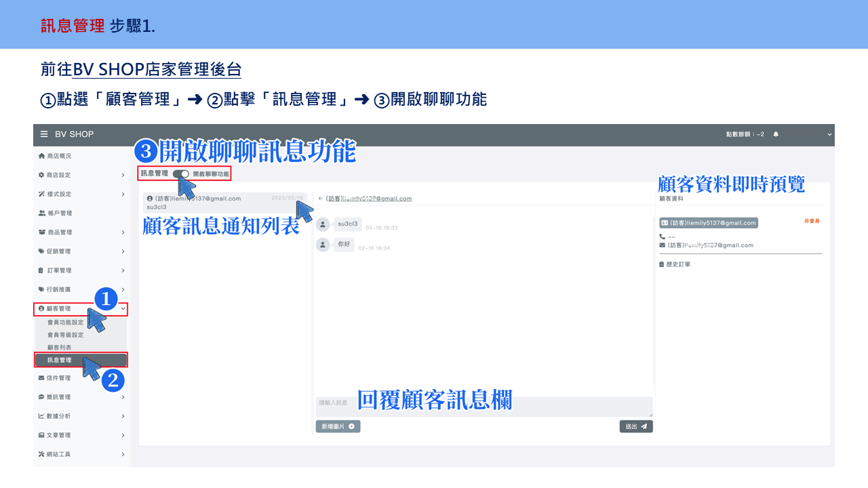Expand the 行銷推廣 chevron
The height and width of the screenshot is (488, 868).
[123, 289]
